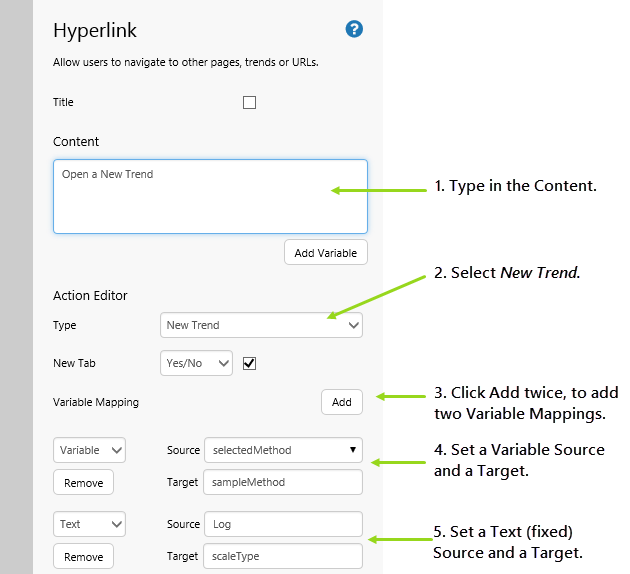Uncheck the New Tab checkbox
The image size is (630, 574).
click(x=249, y=363)
